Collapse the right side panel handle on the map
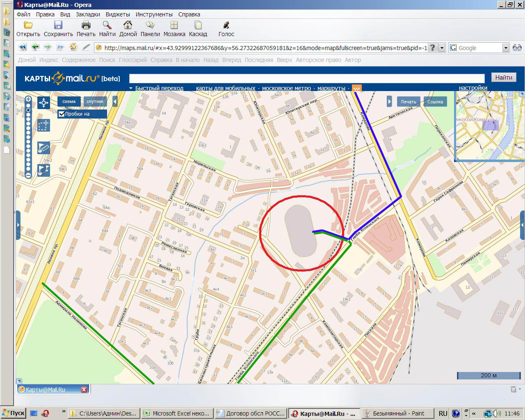This screenshot has width=525, height=420. (x=523, y=225)
